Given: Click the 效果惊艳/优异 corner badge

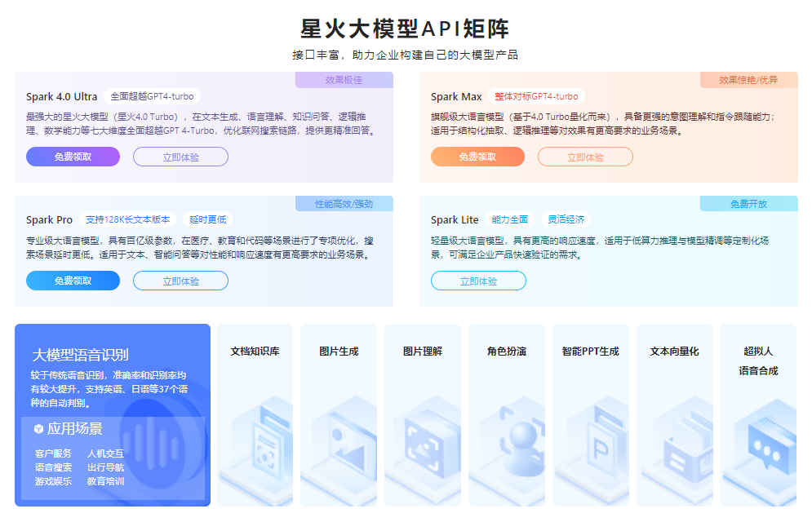Looking at the screenshot, I should point(748,80).
